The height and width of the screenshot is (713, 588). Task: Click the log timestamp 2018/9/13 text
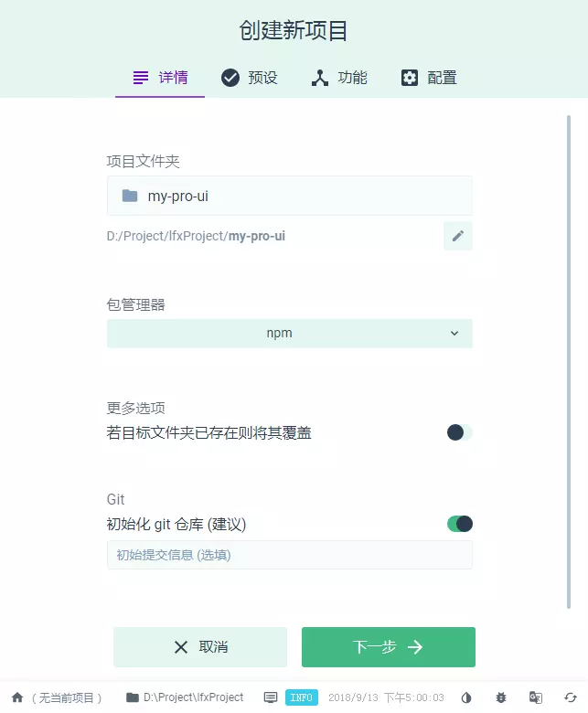(x=386, y=697)
